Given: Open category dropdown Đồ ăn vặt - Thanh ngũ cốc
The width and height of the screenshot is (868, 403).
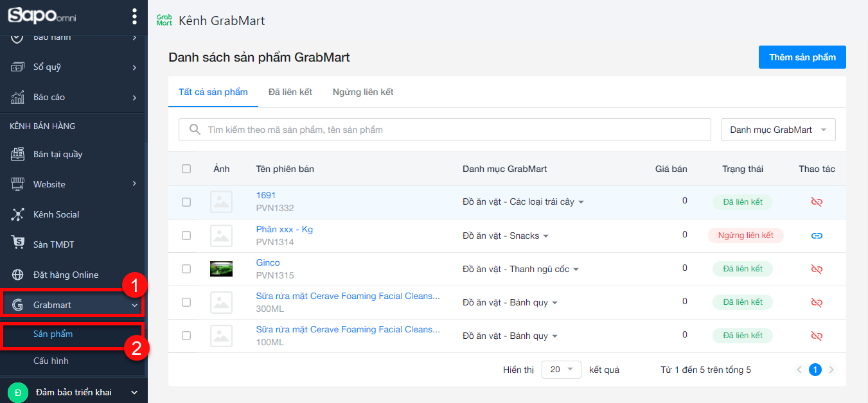Looking at the screenshot, I should [521, 270].
